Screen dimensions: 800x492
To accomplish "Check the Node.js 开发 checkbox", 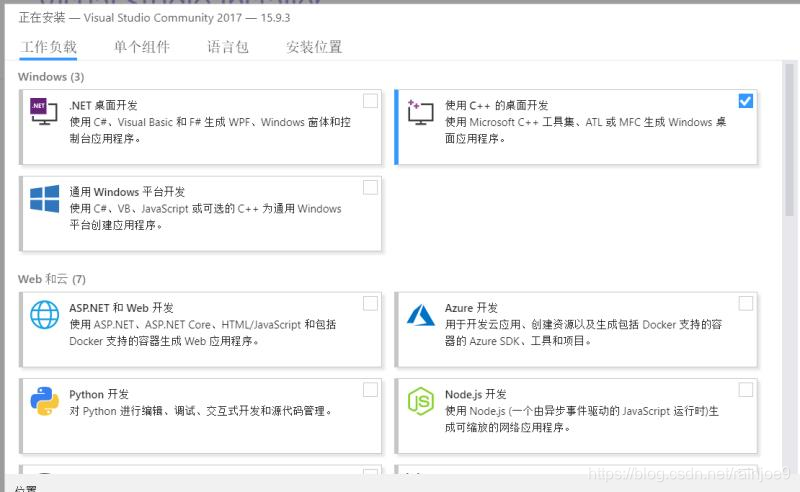I will point(745,389).
